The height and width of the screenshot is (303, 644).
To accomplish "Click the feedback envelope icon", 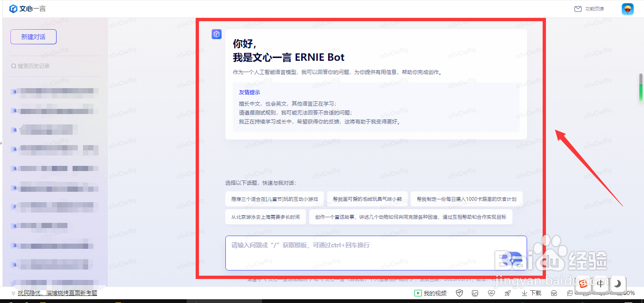I will (578, 9).
